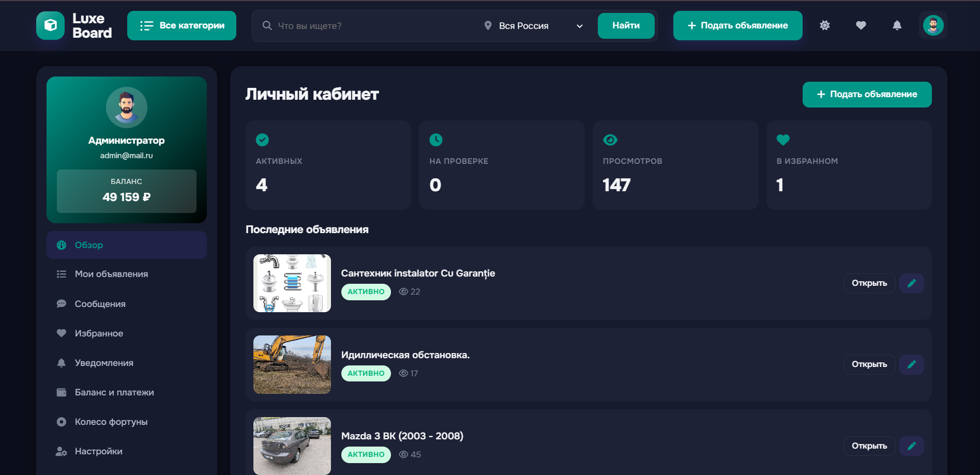980x475 pixels.
Task: Click the header Подать объявление button
Action: point(737,25)
